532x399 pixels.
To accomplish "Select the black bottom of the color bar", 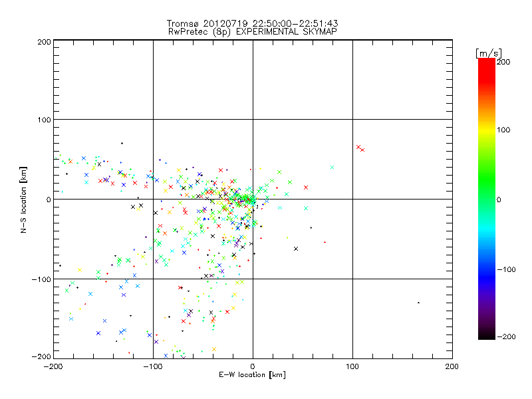I will coord(486,336).
